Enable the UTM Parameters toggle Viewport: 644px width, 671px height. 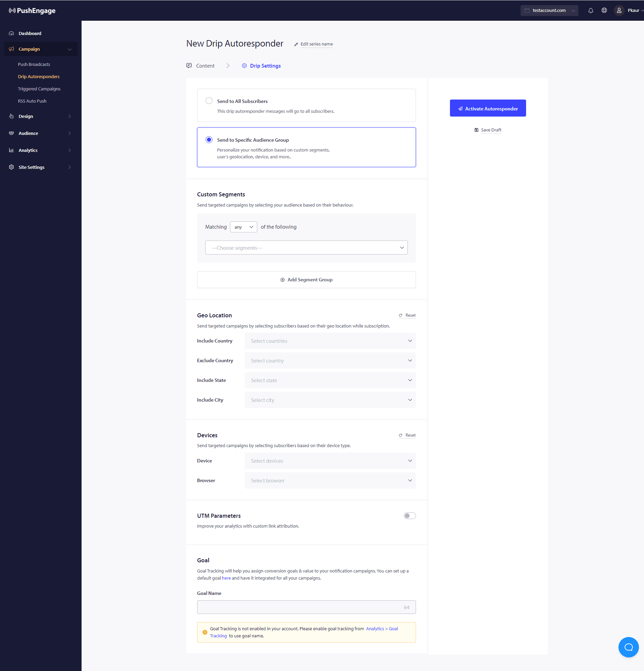pos(410,516)
